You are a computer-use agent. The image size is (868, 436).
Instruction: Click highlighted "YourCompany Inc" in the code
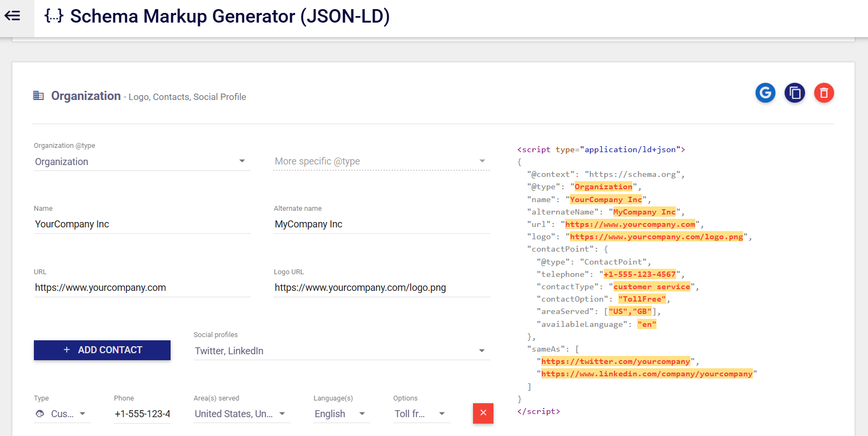click(x=606, y=199)
